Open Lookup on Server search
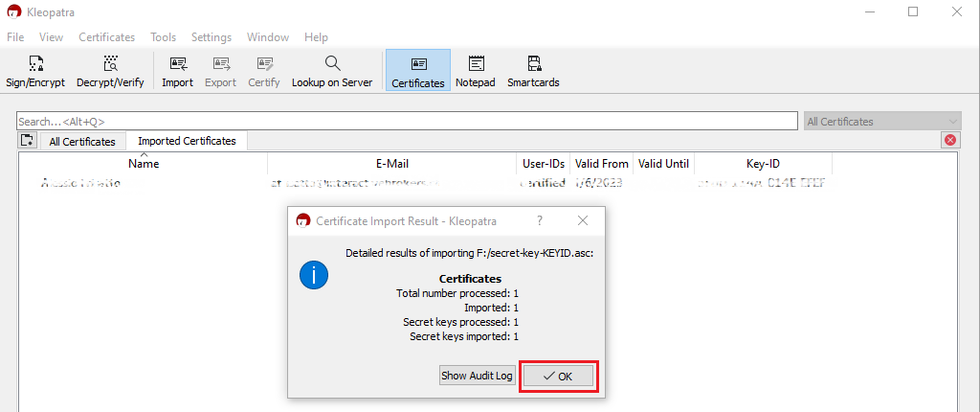Image resolution: width=980 pixels, height=412 pixels. tap(332, 71)
